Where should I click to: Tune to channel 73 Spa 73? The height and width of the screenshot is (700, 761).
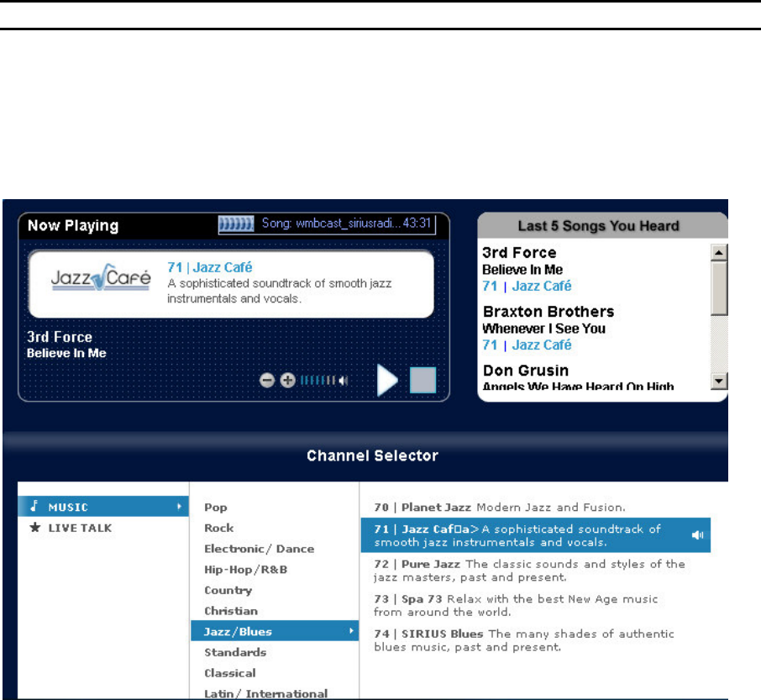516,605
